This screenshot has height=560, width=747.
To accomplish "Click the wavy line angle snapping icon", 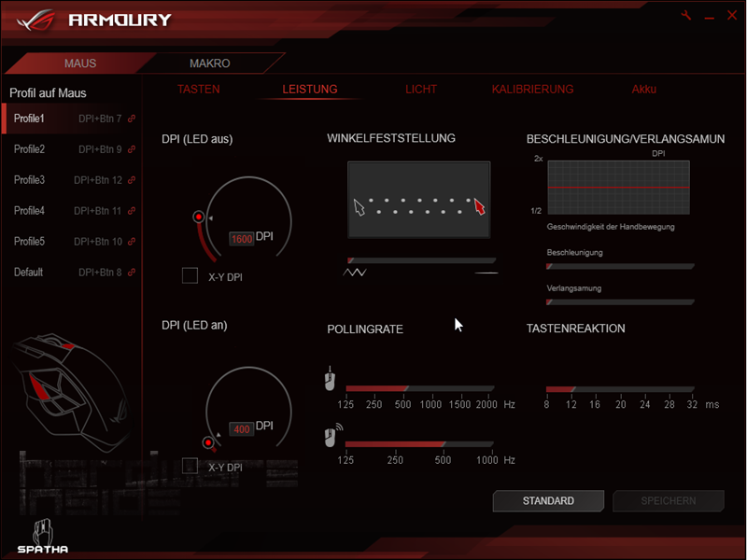I will (x=358, y=273).
